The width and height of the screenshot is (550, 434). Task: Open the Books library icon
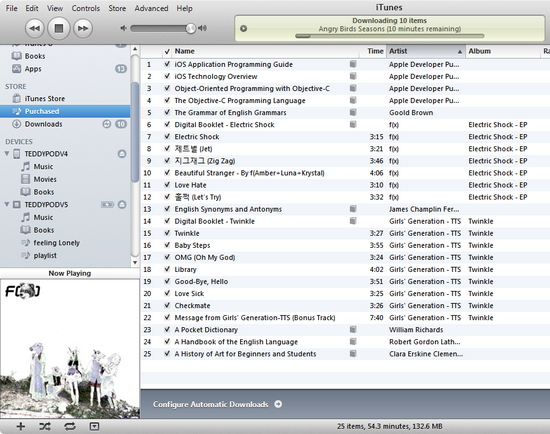coord(16,56)
